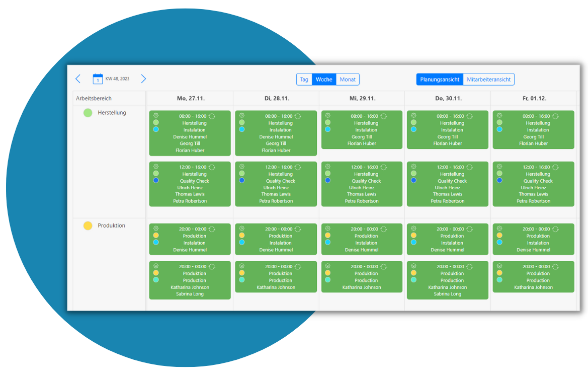Switch to Monat view

point(348,80)
